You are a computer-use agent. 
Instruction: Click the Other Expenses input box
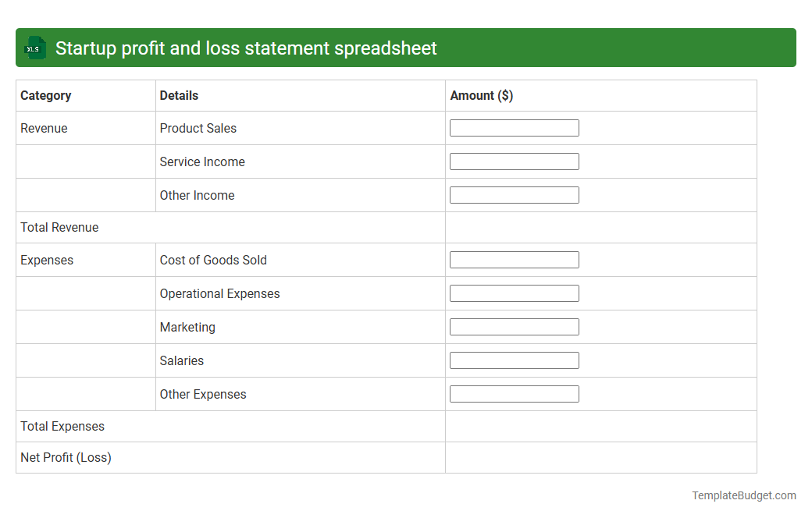[514, 393]
